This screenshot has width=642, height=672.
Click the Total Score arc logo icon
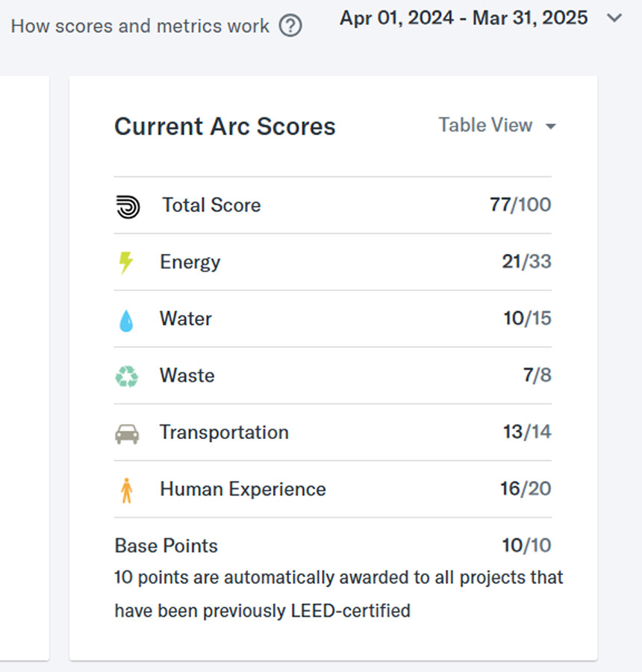[128, 206]
